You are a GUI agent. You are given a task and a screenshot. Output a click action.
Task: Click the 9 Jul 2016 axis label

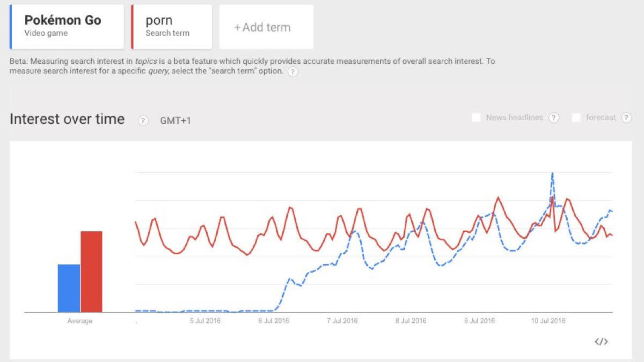click(x=479, y=321)
